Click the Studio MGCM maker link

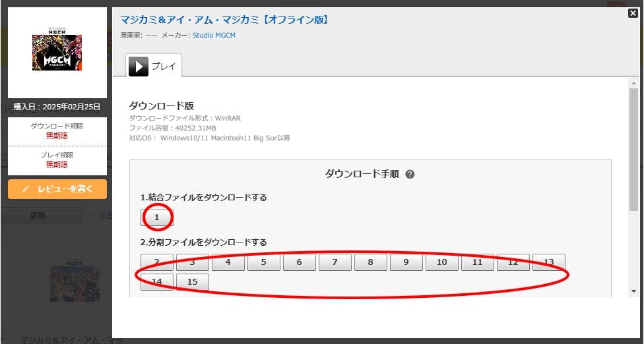214,36
